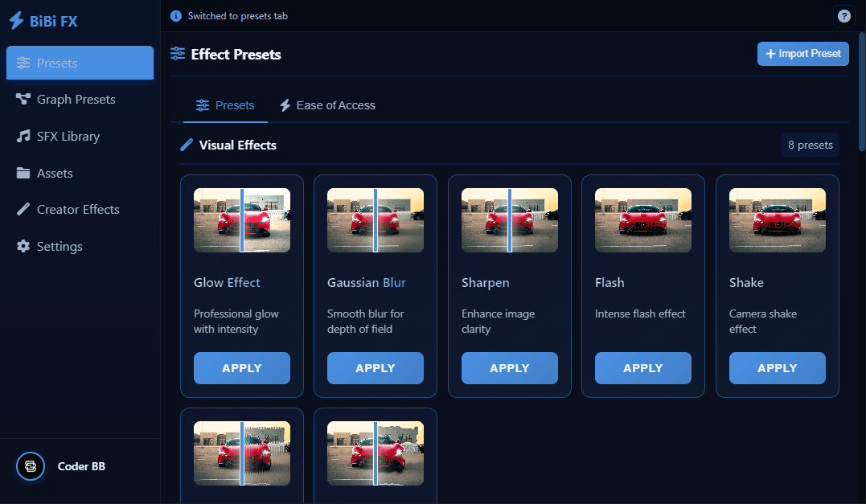Click the filter icon beside Effect Presets
The width and height of the screenshot is (866, 504).
(x=177, y=55)
